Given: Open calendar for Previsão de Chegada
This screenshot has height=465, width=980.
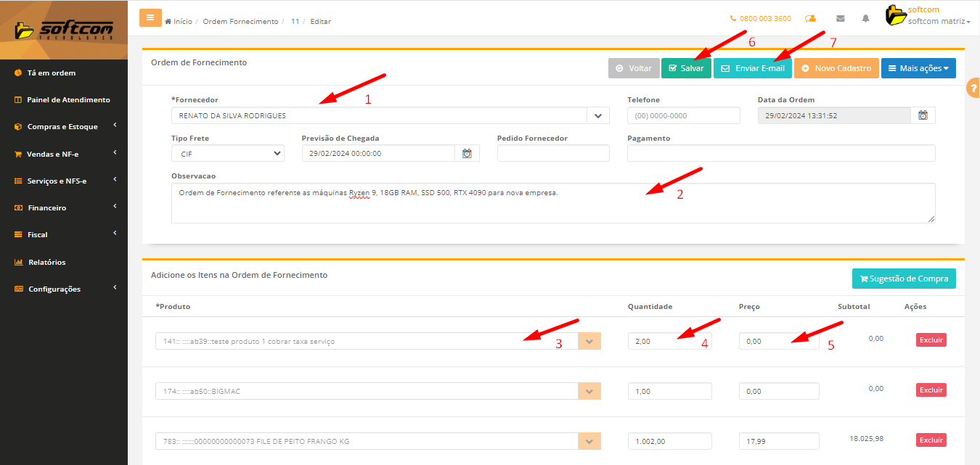Looking at the screenshot, I should click(467, 153).
